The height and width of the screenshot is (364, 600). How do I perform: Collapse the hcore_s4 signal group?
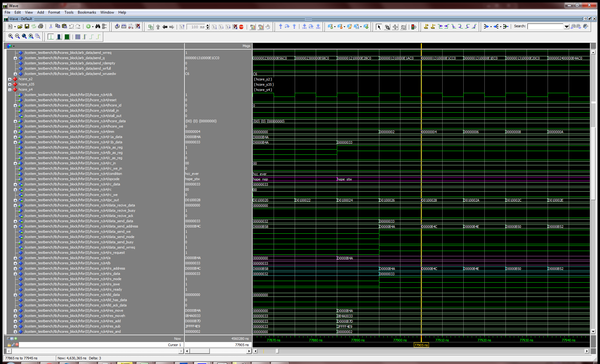[10, 90]
